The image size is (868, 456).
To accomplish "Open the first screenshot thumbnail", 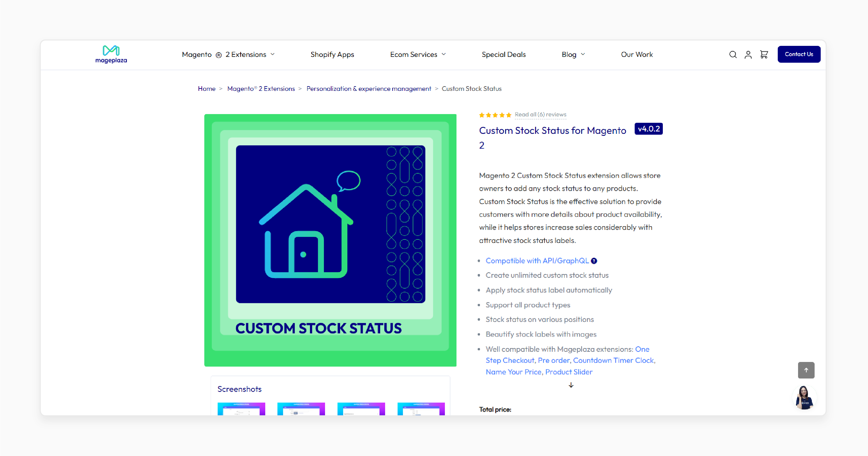I will click(x=241, y=409).
